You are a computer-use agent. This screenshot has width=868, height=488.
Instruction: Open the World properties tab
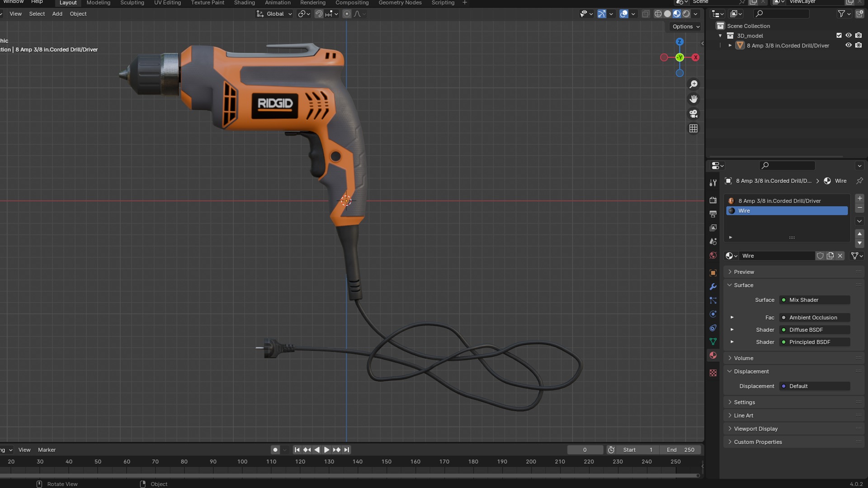pyautogui.click(x=713, y=255)
